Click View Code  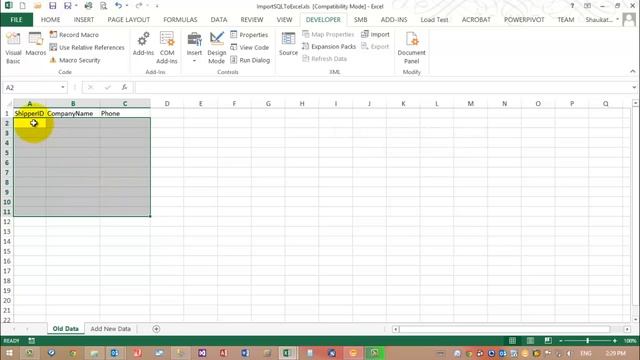coord(249,47)
